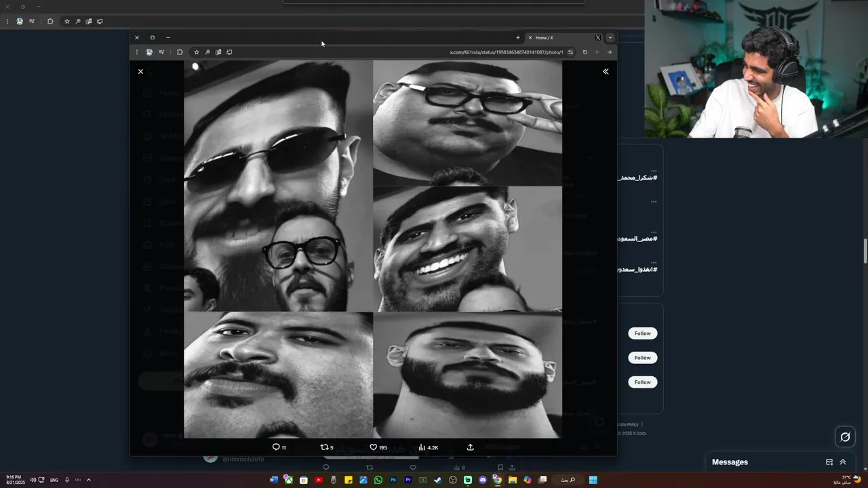Click the taskbar search box

click(x=568, y=480)
